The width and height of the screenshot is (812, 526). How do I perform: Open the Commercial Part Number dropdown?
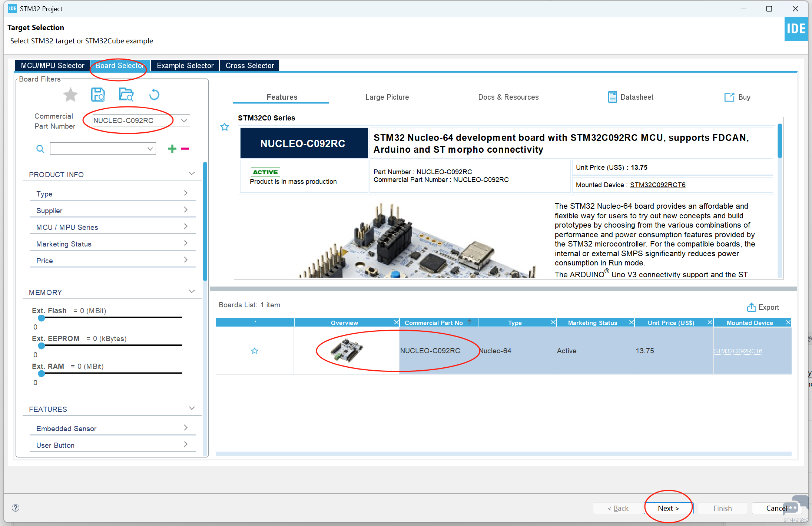pos(184,120)
